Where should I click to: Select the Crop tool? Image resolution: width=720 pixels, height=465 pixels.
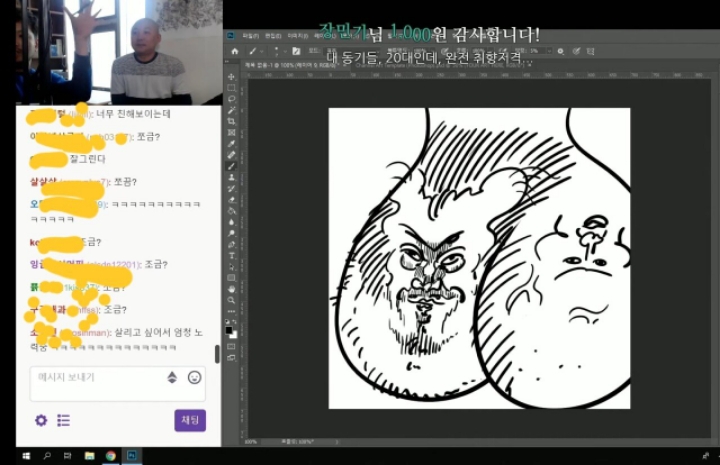pos(231,121)
